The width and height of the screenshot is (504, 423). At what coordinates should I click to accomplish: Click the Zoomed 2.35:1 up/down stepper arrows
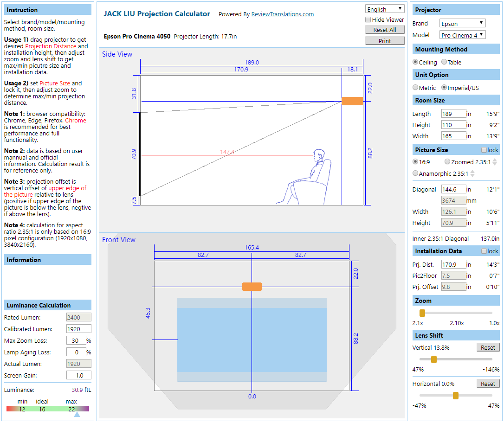495,162
